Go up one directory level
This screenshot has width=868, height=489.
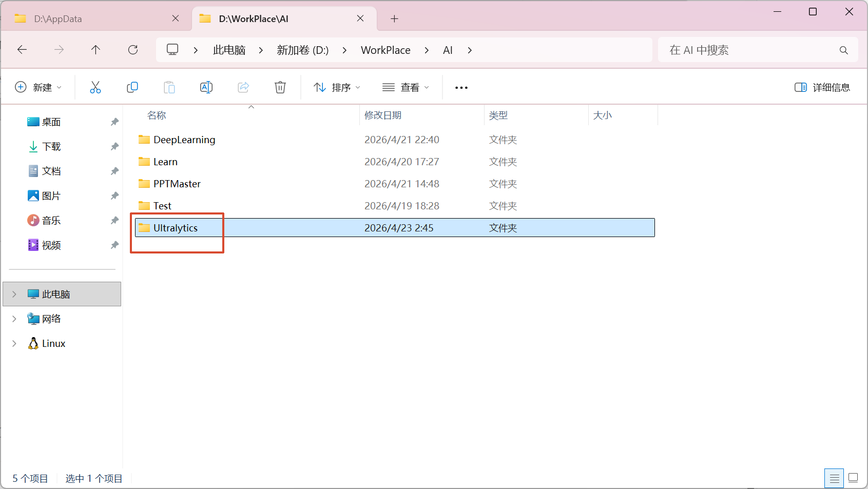95,50
